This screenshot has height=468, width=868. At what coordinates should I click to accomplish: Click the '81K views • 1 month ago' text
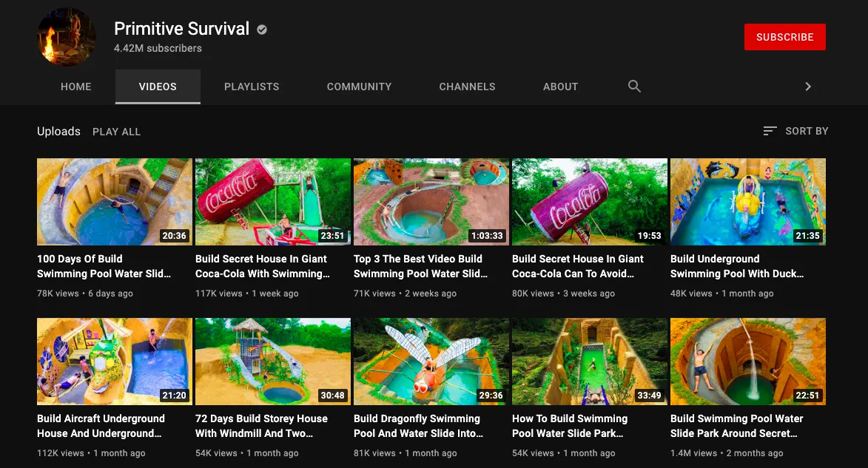(406, 453)
